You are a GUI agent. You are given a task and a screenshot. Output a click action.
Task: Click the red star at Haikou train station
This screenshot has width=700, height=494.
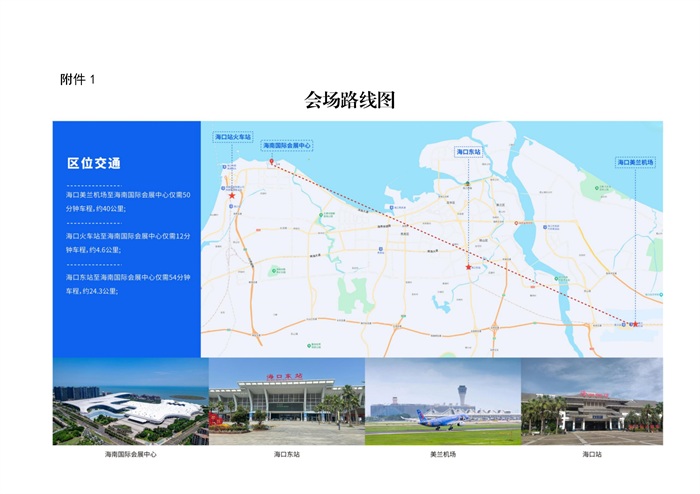point(232,196)
